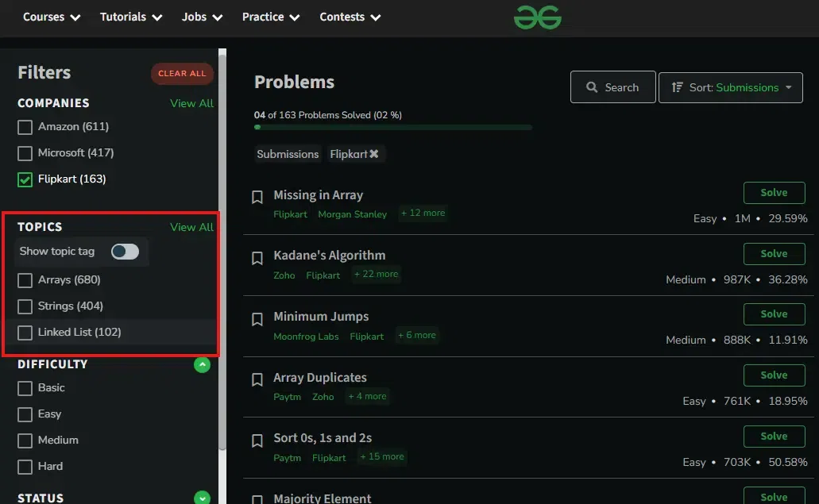Screen dimensions: 819x504
Task: Open the Courses dropdown menu
Action: pyautogui.click(x=52, y=17)
